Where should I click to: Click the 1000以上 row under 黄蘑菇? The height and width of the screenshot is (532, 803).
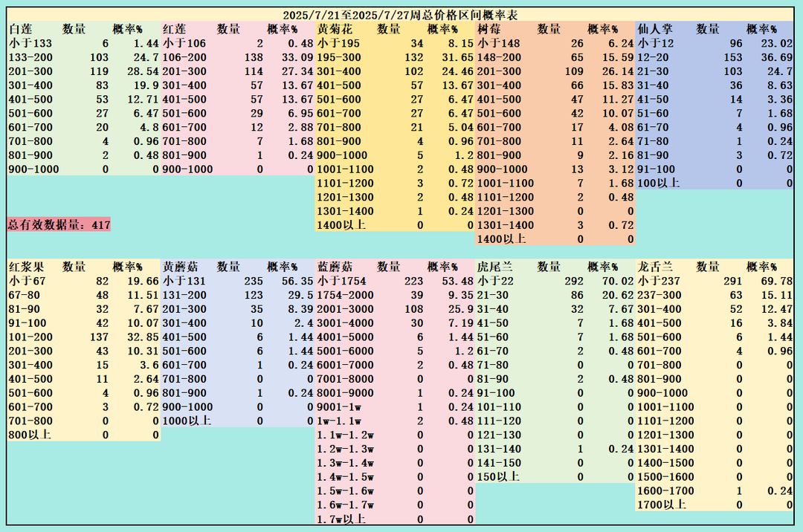tap(238, 421)
